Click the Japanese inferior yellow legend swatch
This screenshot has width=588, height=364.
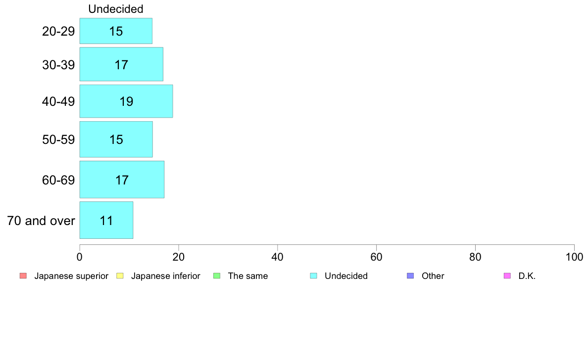pos(120,276)
